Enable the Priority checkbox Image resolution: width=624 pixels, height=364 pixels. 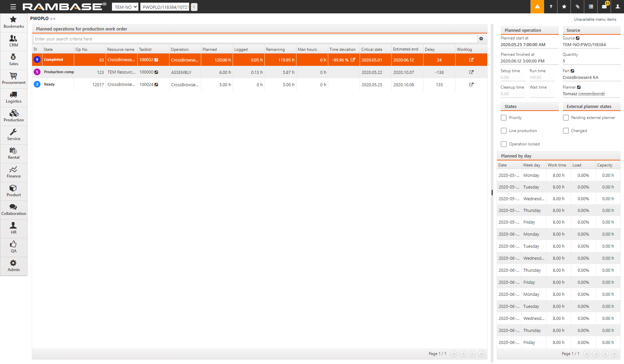pos(504,118)
